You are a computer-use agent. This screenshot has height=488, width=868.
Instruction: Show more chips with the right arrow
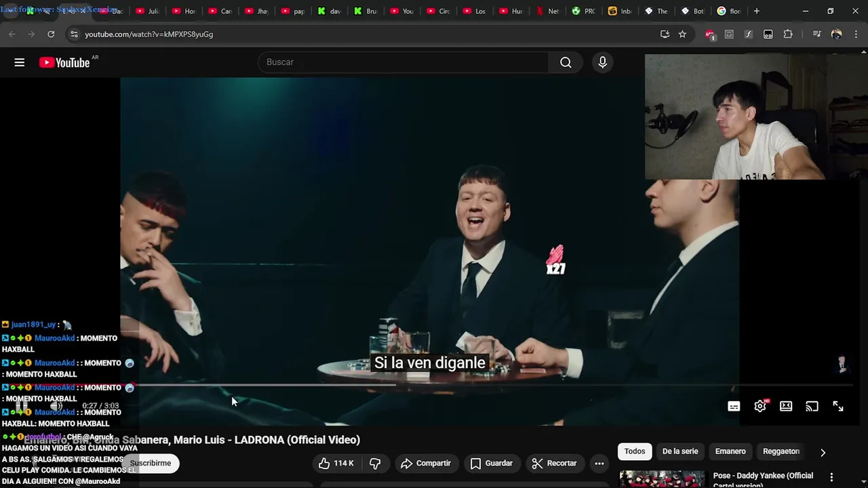823,452
